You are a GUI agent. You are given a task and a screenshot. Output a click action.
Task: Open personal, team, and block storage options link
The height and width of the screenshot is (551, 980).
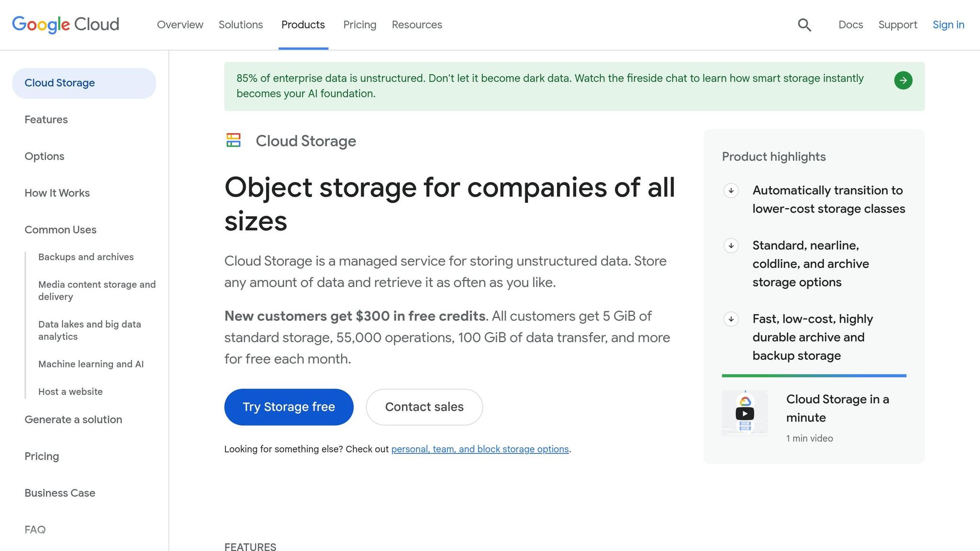480,449
